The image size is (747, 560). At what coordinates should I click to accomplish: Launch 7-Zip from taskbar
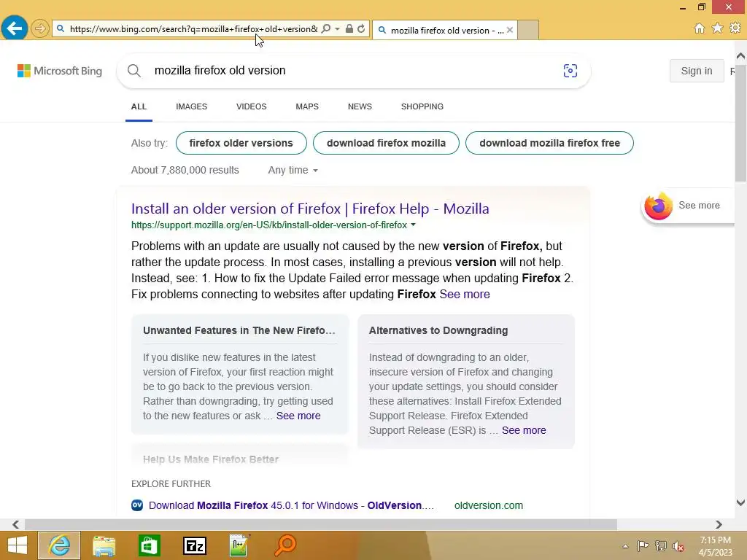point(194,545)
